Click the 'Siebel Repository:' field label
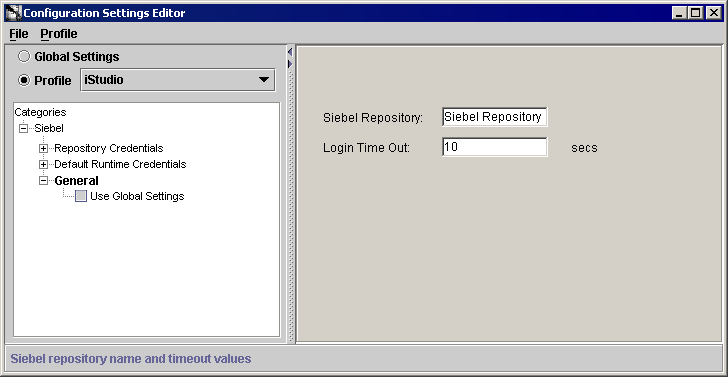Image resolution: width=728 pixels, height=377 pixels. [373, 118]
